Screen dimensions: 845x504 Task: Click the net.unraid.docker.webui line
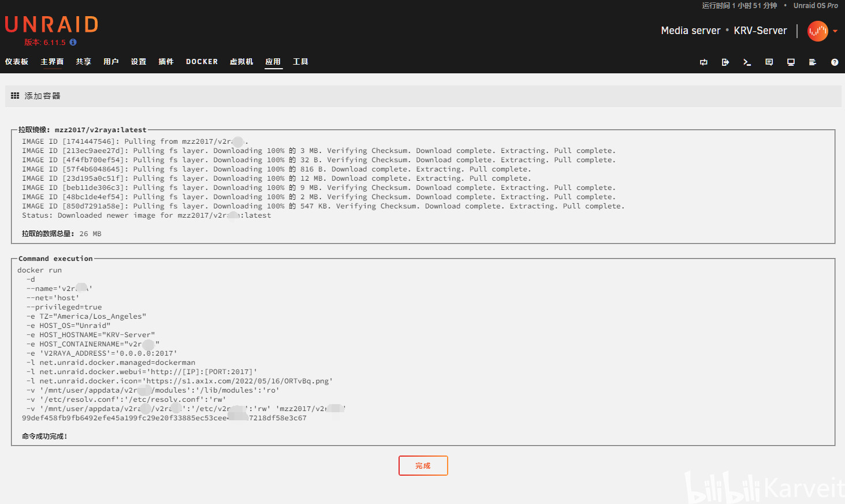(142, 372)
